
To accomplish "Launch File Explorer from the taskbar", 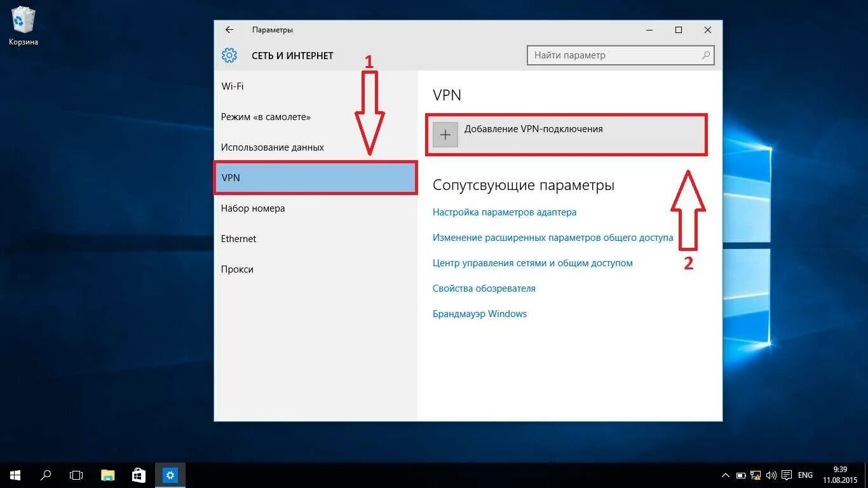I will (107, 475).
